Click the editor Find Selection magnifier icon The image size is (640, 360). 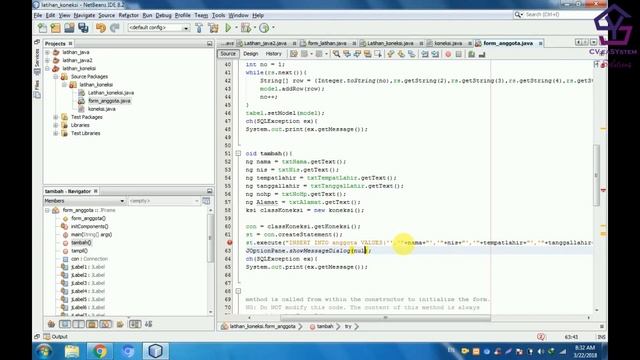pos(336,54)
